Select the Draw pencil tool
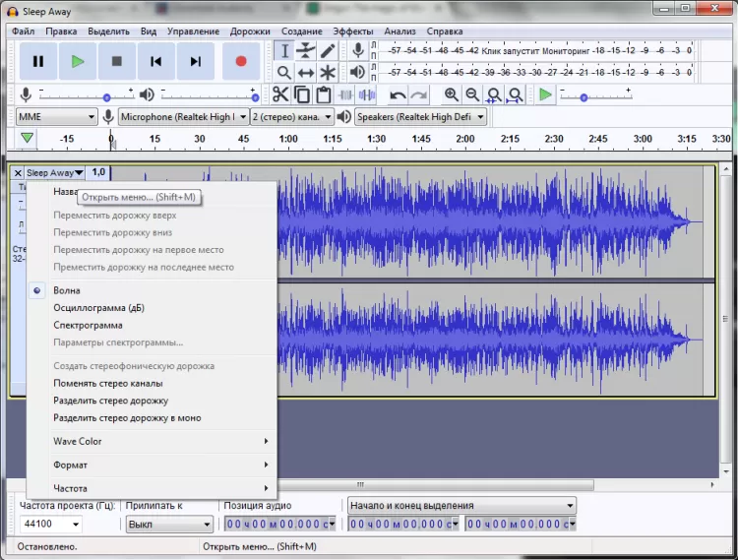Image resolution: width=738 pixels, height=560 pixels. point(328,51)
